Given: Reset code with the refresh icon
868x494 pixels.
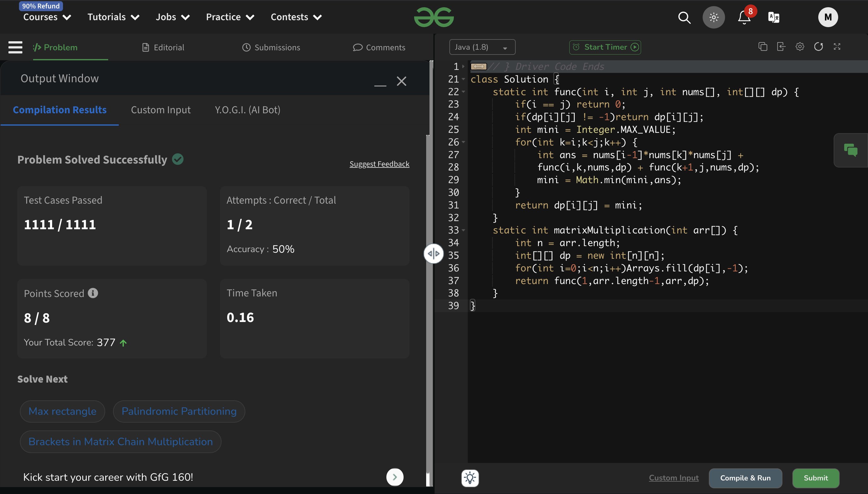Looking at the screenshot, I should pyautogui.click(x=819, y=47).
